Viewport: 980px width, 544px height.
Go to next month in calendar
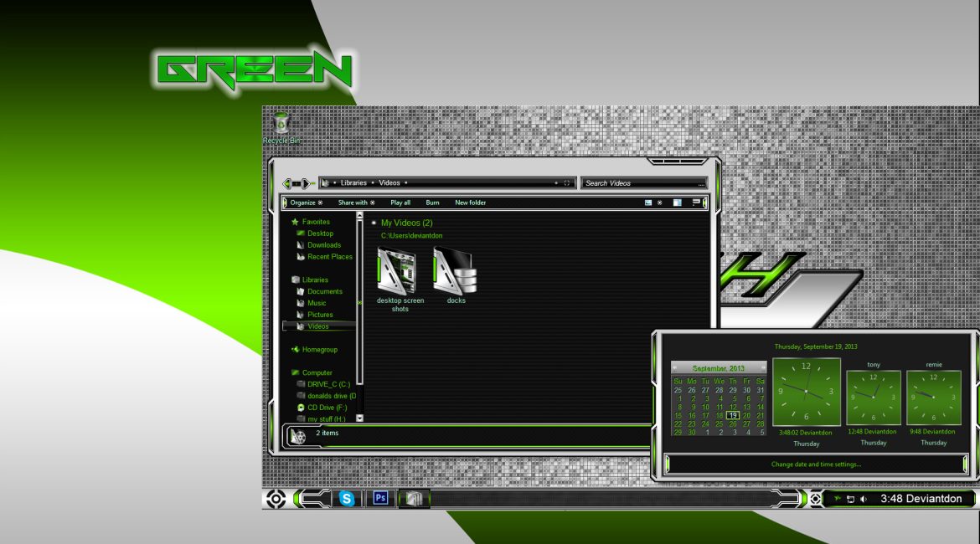tap(762, 368)
